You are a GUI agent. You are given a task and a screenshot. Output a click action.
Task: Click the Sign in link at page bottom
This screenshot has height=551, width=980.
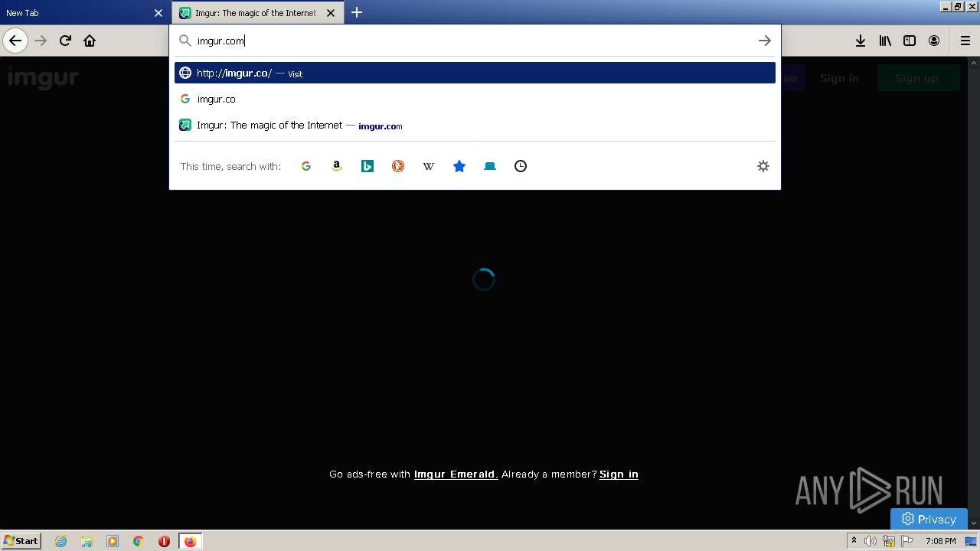(x=619, y=474)
